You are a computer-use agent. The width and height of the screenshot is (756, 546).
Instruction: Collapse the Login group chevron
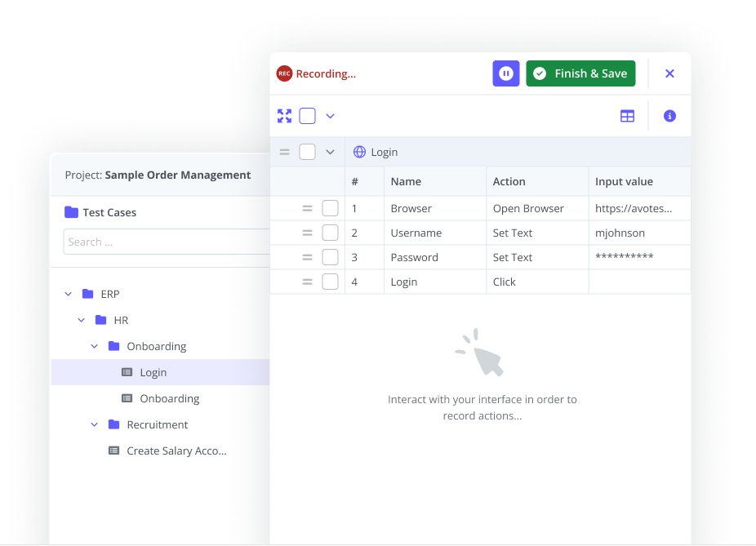330,152
